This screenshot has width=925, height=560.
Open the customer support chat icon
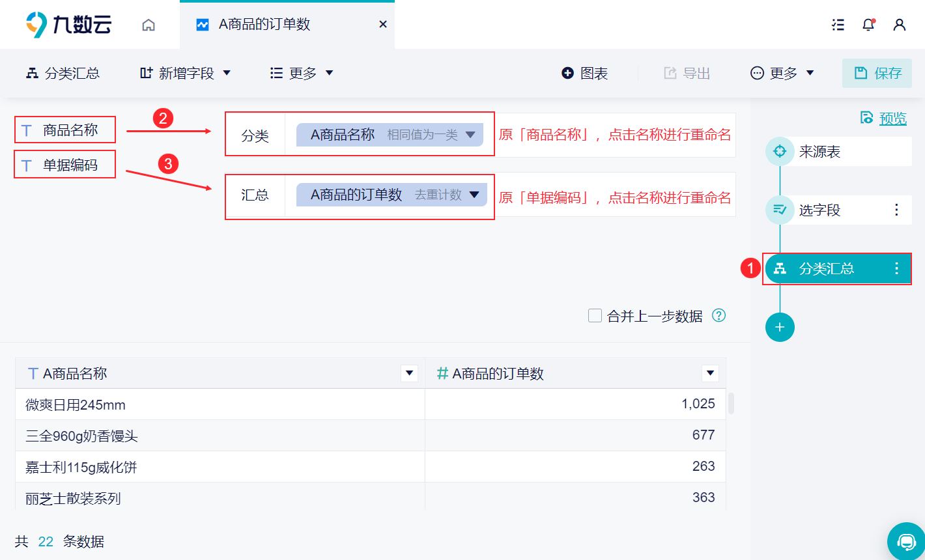pos(906,541)
